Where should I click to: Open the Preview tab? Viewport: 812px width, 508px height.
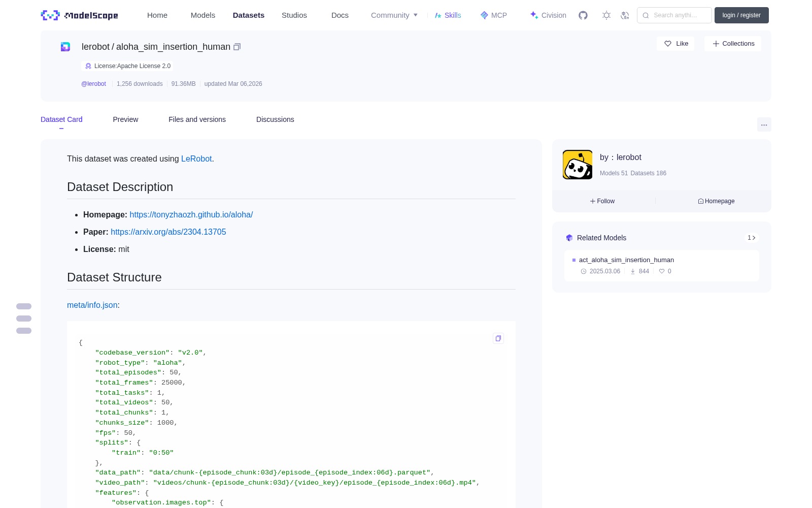pyautogui.click(x=125, y=119)
